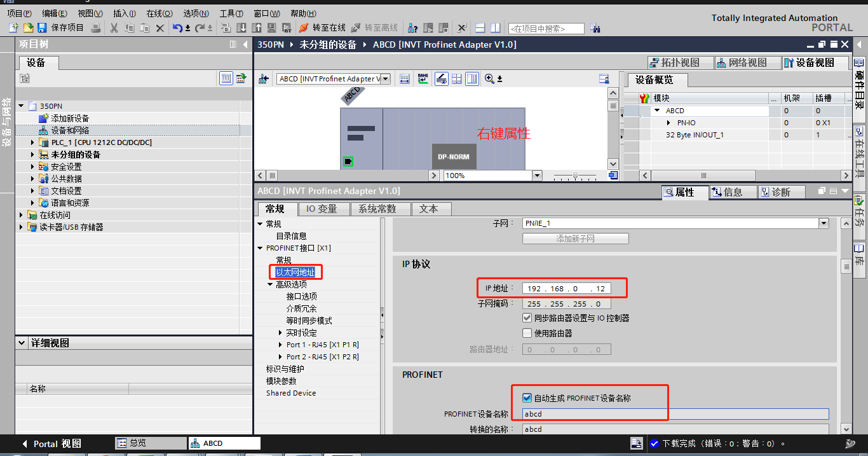The image size is (868, 456).
Task: Click the 转至在线 go online button
Action: (x=322, y=28)
